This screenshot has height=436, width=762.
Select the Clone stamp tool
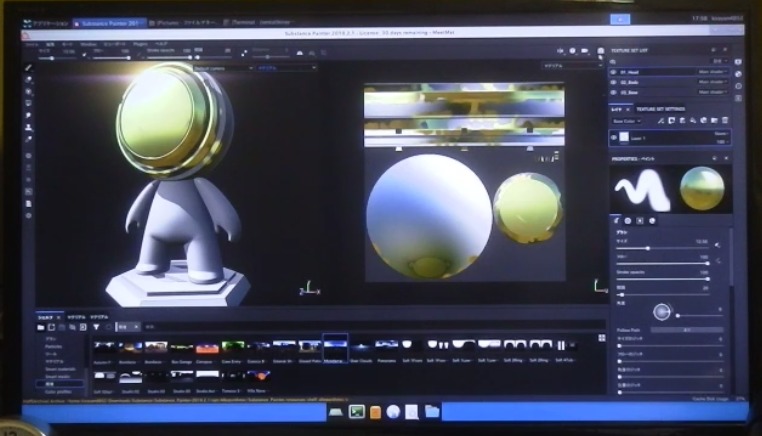click(29, 127)
